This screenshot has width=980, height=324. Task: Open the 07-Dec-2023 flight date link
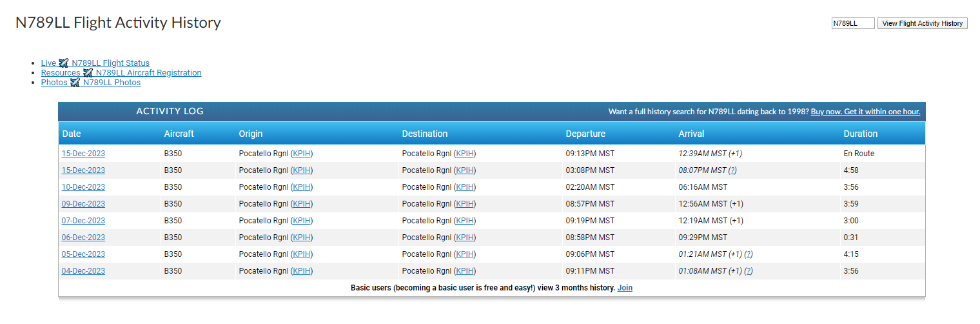point(83,221)
